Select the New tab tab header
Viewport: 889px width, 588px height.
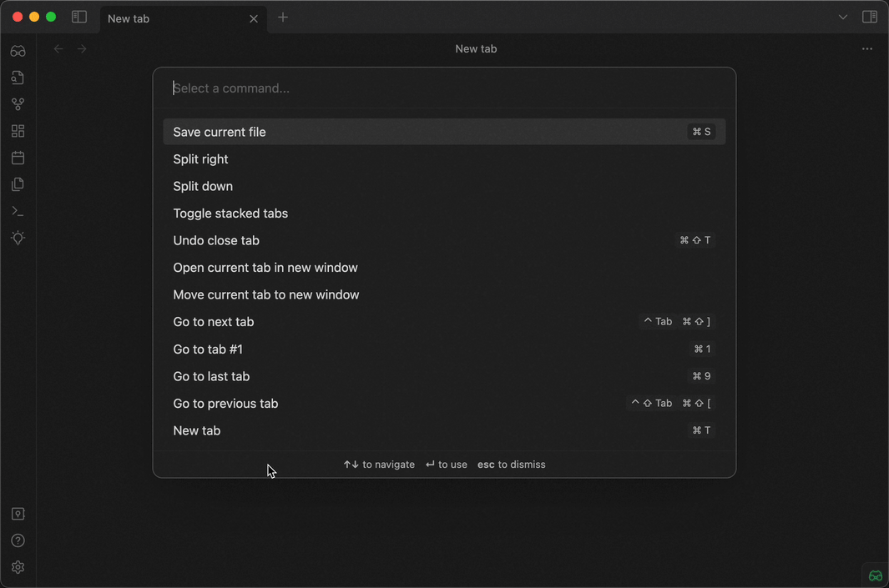pos(183,18)
